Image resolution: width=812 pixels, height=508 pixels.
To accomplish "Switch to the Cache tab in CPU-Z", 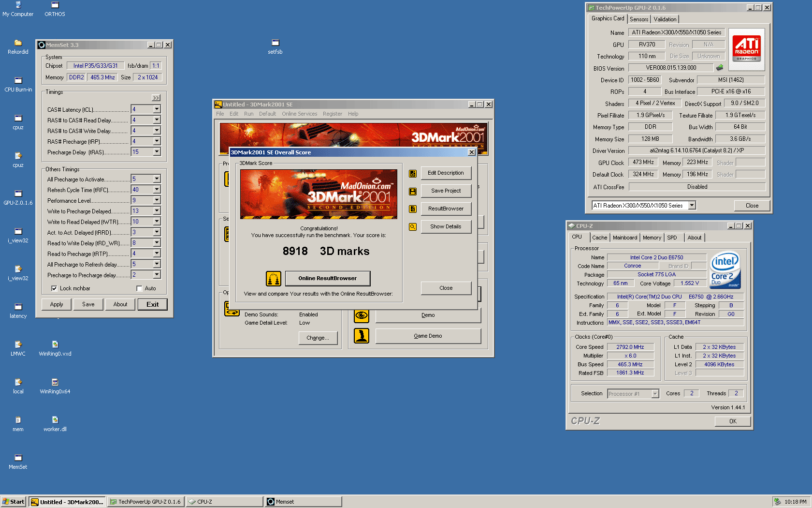I will coord(599,238).
